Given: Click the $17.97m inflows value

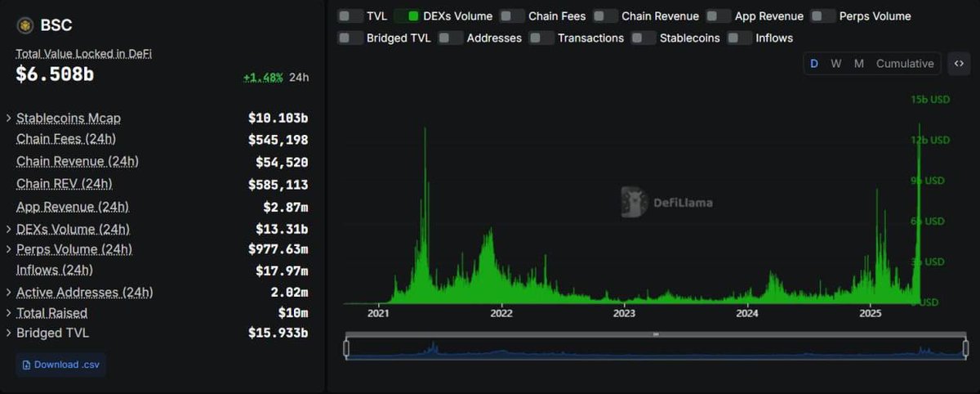Looking at the screenshot, I should coord(282,271).
